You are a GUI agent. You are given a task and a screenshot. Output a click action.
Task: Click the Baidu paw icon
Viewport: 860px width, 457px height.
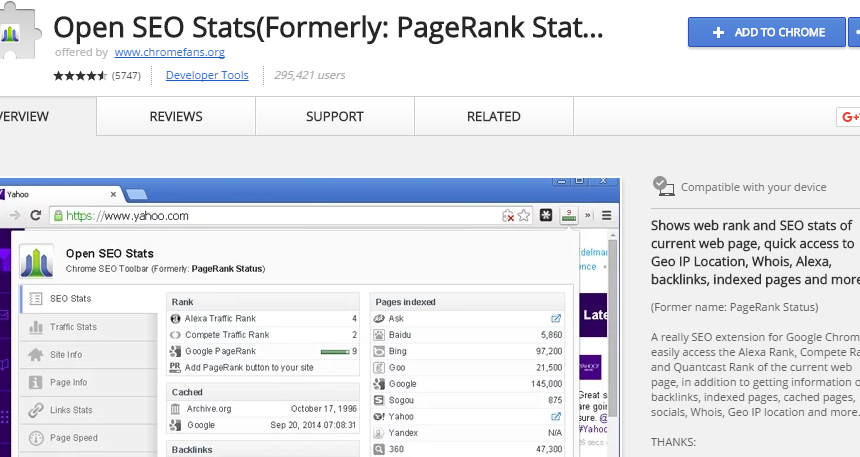click(x=379, y=335)
